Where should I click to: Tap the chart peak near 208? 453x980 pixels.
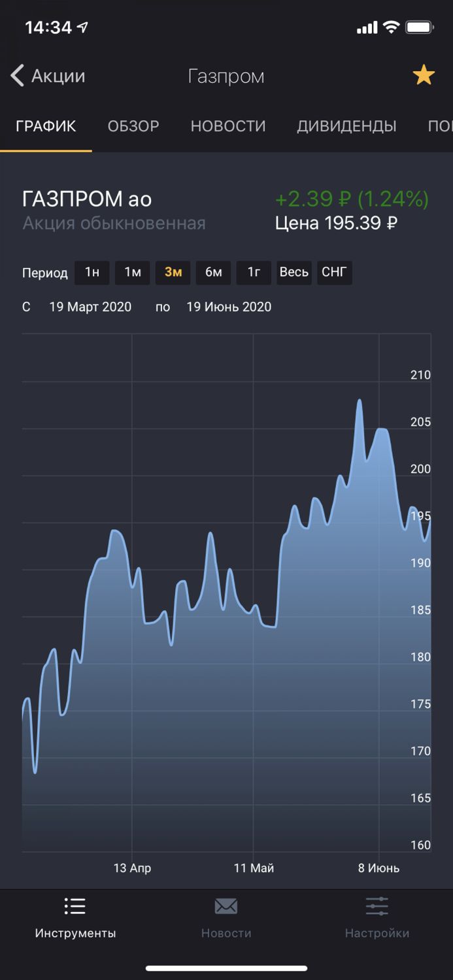pos(360,400)
